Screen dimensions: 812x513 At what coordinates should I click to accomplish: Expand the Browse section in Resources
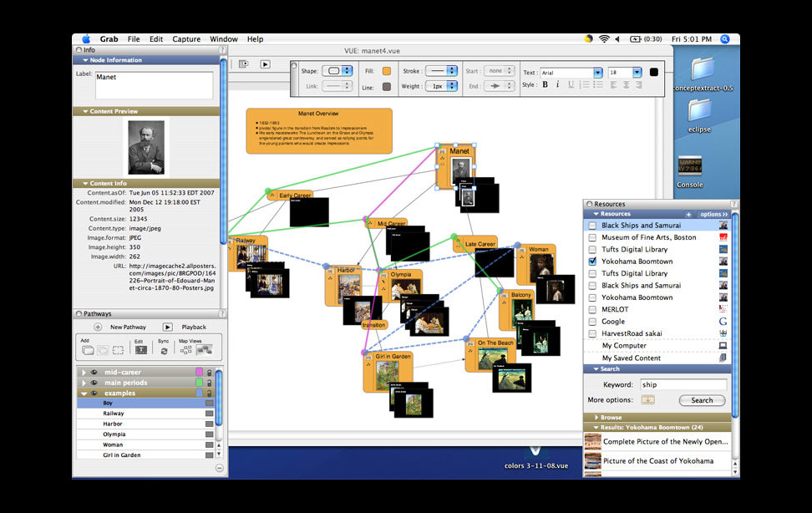(596, 417)
